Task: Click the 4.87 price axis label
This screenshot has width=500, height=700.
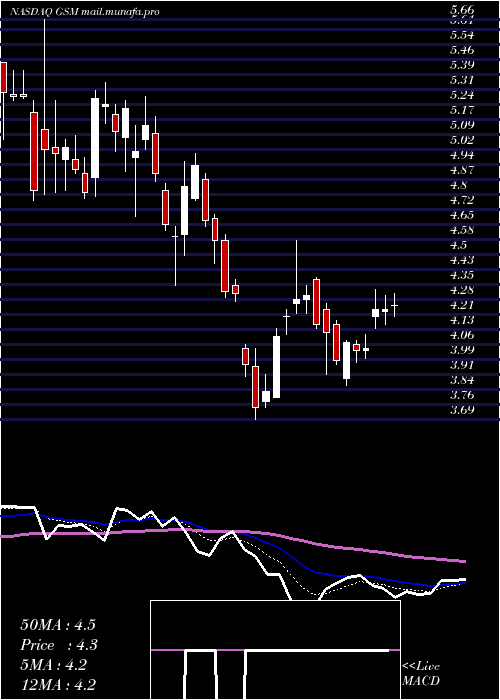Action: [x=462, y=170]
